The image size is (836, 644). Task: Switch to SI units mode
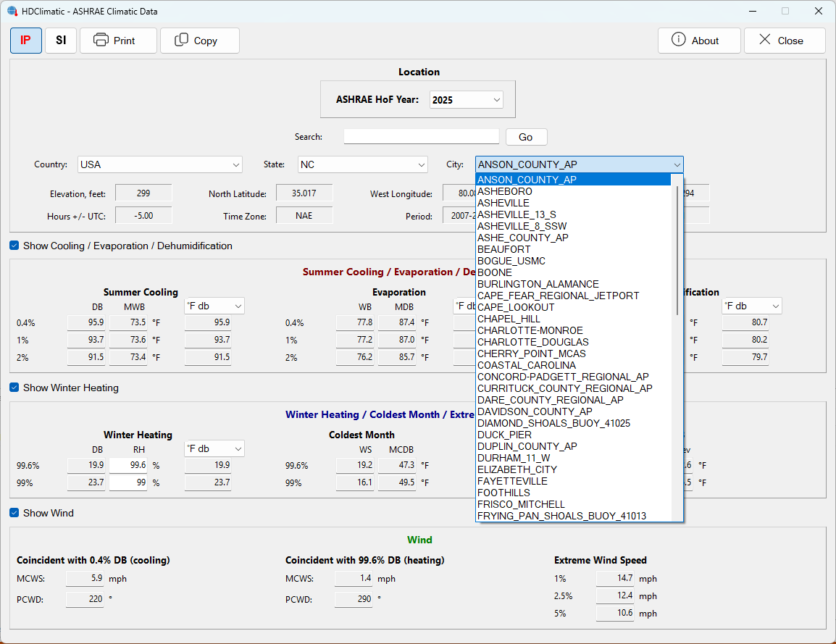[x=61, y=41]
